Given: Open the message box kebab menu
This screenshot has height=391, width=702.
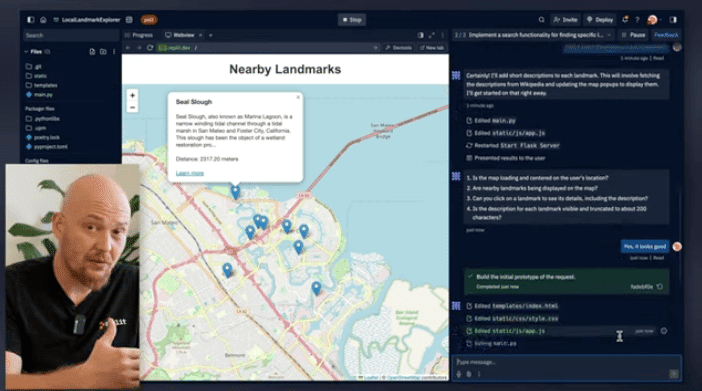Looking at the screenshot, I should [479, 374].
